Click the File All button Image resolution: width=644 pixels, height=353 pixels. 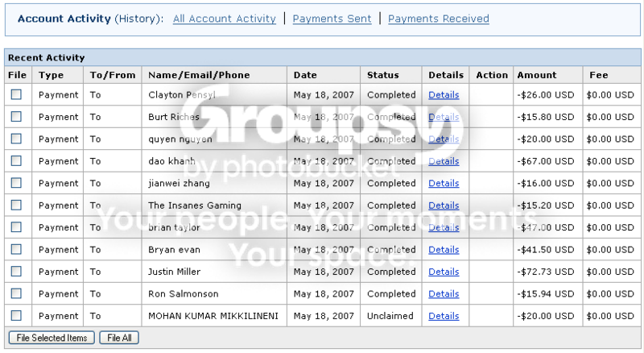[119, 338]
